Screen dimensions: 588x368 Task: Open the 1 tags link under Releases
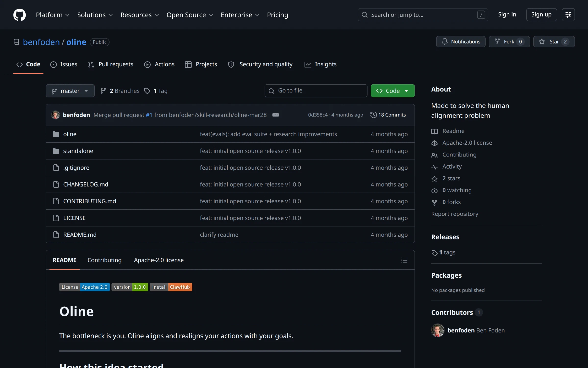(443, 252)
